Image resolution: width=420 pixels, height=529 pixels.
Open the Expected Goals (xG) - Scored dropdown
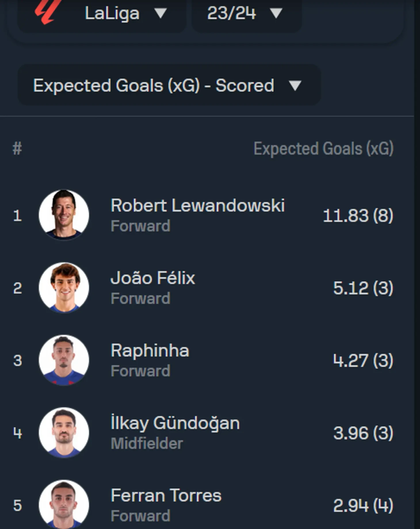169,85
